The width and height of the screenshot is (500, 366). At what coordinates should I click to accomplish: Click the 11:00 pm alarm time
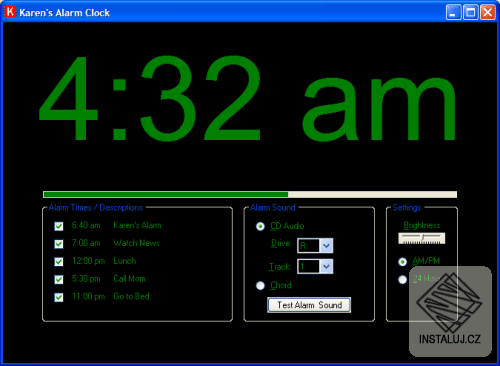(88, 296)
